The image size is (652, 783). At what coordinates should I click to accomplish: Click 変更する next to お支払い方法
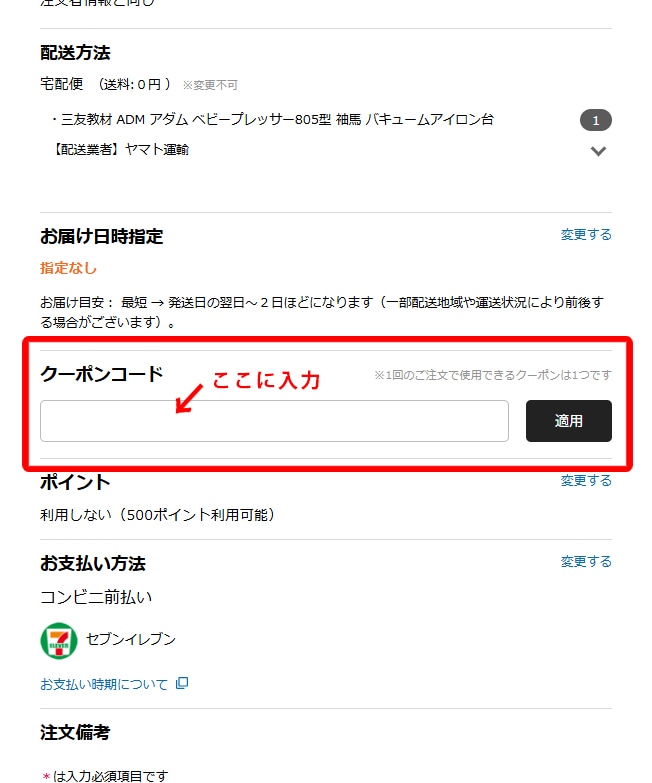tap(586, 562)
